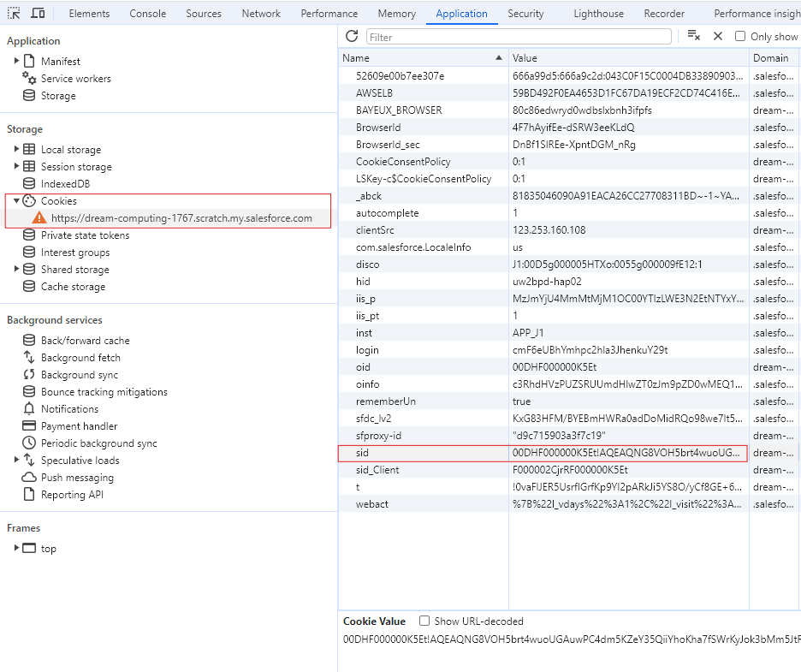Enable the Only show checkbox

pyautogui.click(x=740, y=36)
